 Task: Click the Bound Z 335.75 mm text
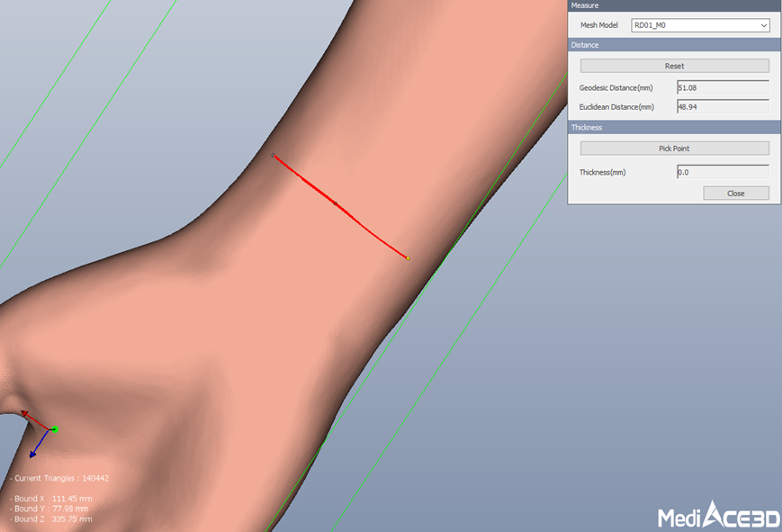[x=51, y=519]
